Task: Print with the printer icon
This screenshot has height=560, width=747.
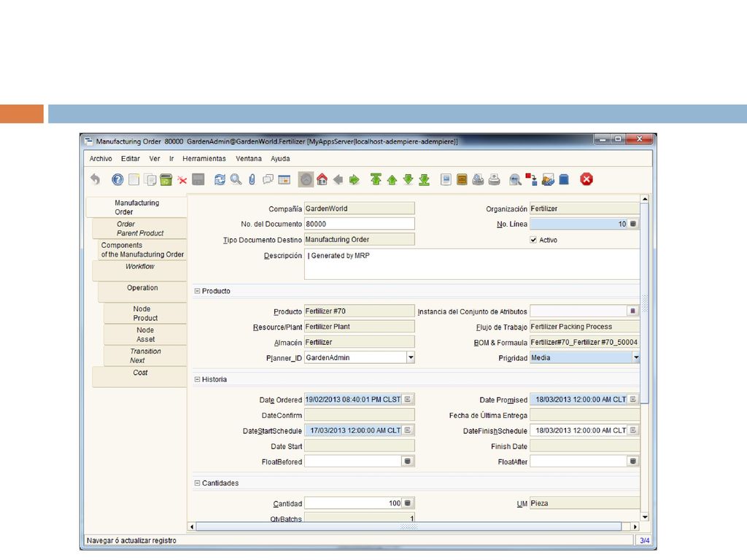Action: tap(494, 179)
